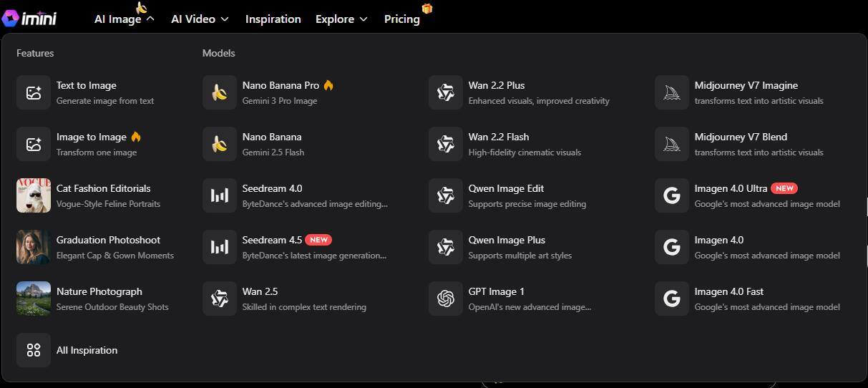Click the Imagen 4.0 Ultra Google icon

pos(672,195)
